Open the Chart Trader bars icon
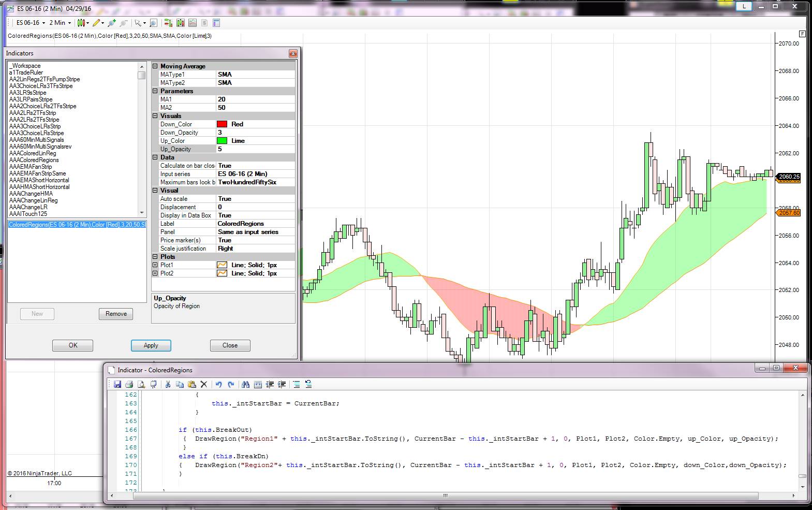 [168, 23]
